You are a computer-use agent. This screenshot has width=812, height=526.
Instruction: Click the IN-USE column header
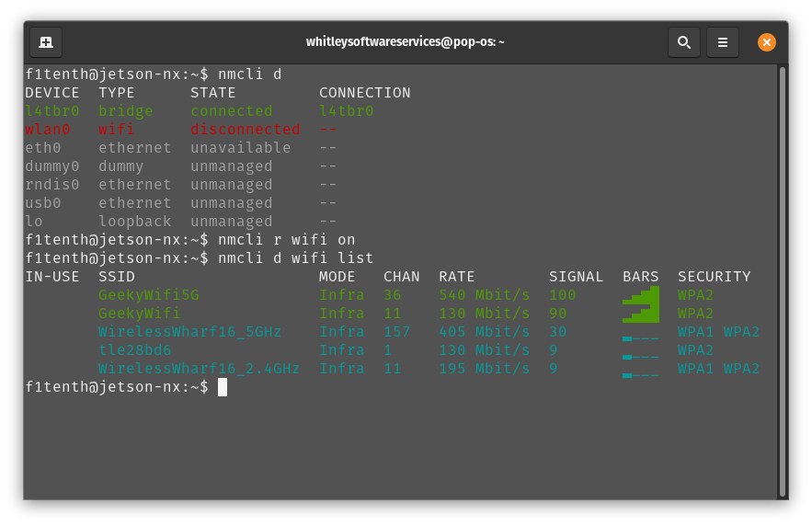pyautogui.click(x=52, y=277)
